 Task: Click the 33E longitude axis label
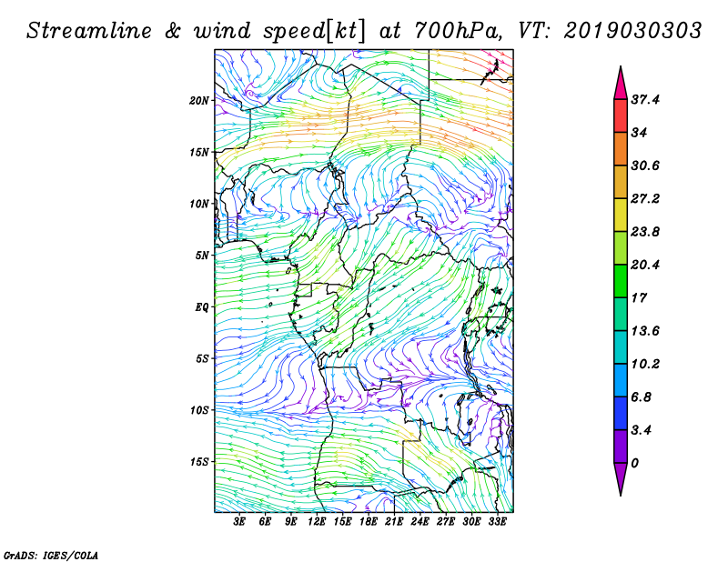(x=497, y=522)
